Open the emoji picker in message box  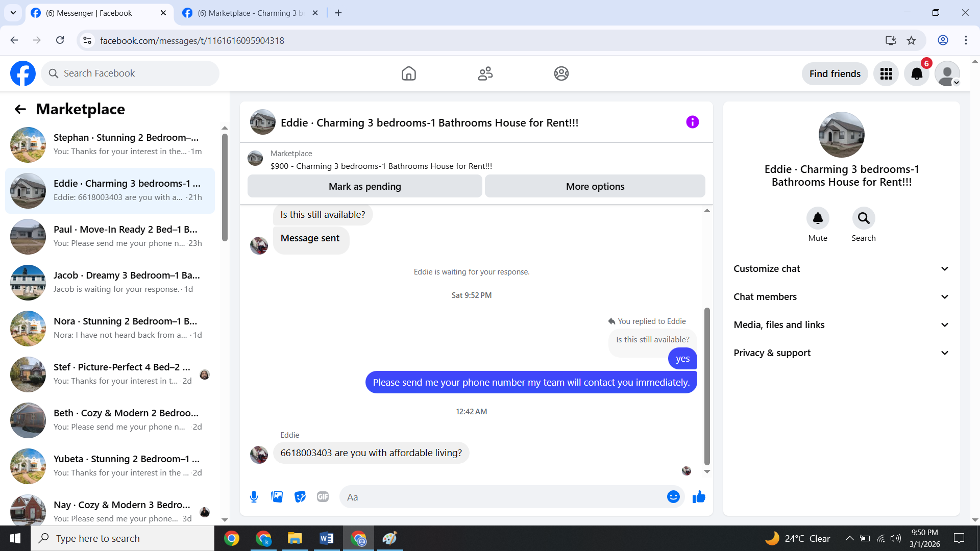pos(673,497)
